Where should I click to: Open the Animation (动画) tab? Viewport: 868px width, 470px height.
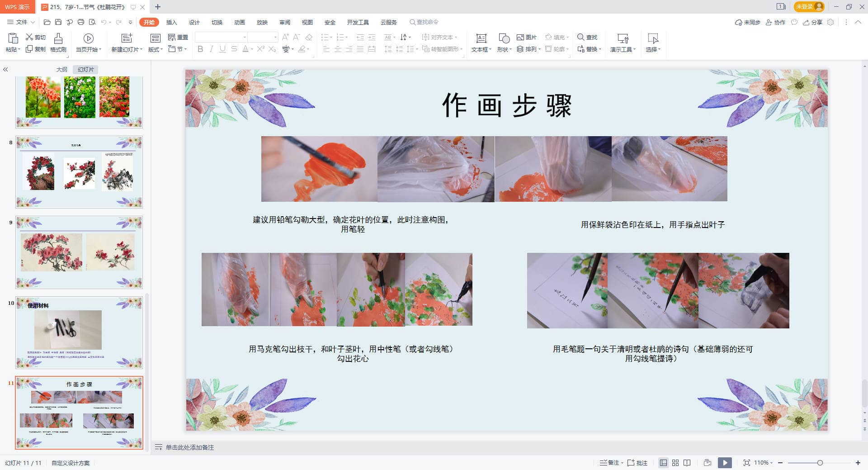coord(240,22)
